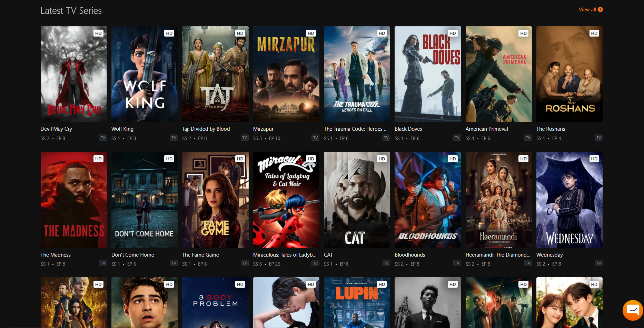The image size is (644, 328).
Task: Open The Trauma Code poster
Action: pos(357,74)
